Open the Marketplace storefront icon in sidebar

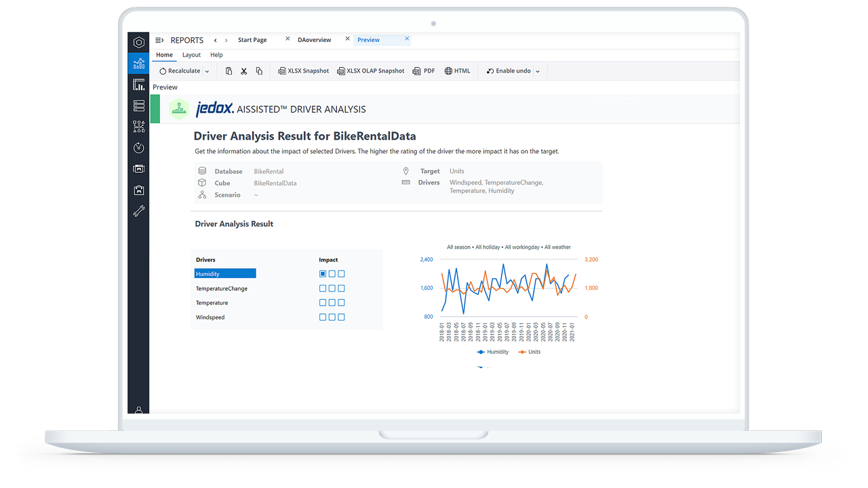[139, 169]
